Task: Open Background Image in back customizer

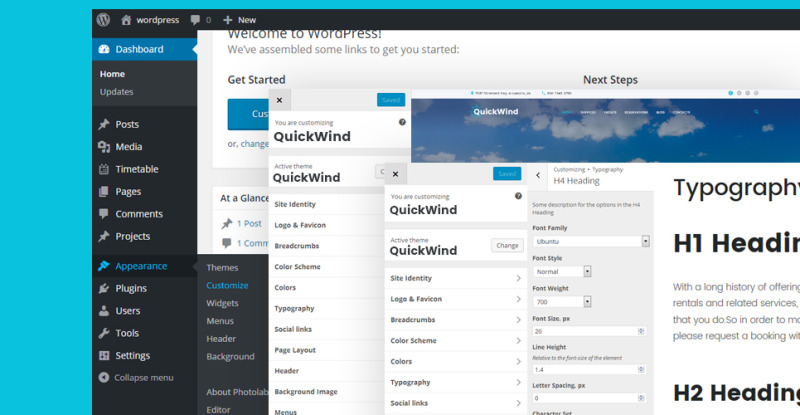Action: pyautogui.click(x=327, y=392)
